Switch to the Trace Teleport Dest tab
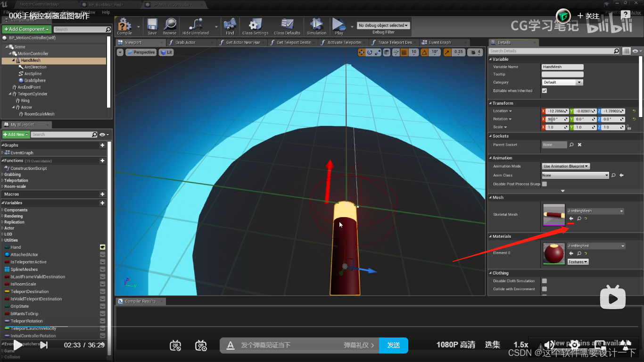The image size is (644, 362). point(395,42)
